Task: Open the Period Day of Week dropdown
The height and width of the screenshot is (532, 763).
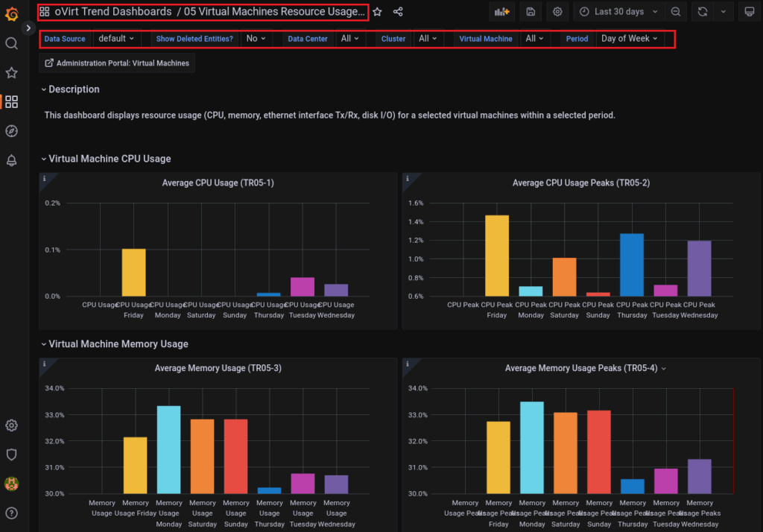Action: tap(629, 39)
